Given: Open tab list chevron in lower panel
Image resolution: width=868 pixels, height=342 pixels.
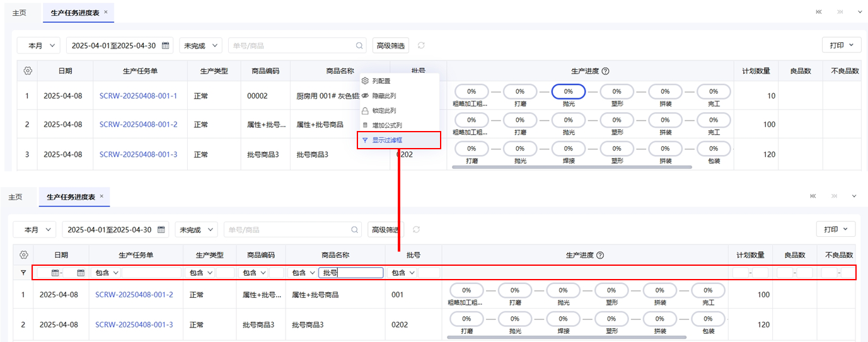Looking at the screenshot, I should (854, 197).
